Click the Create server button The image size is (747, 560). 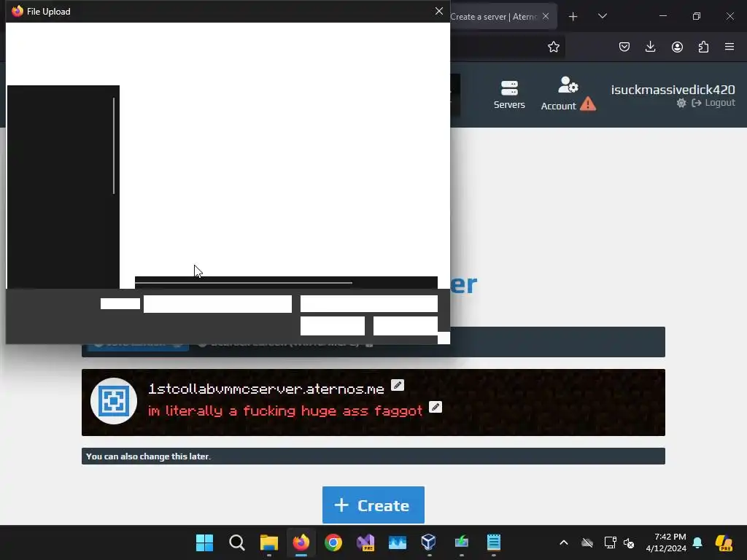point(373,505)
